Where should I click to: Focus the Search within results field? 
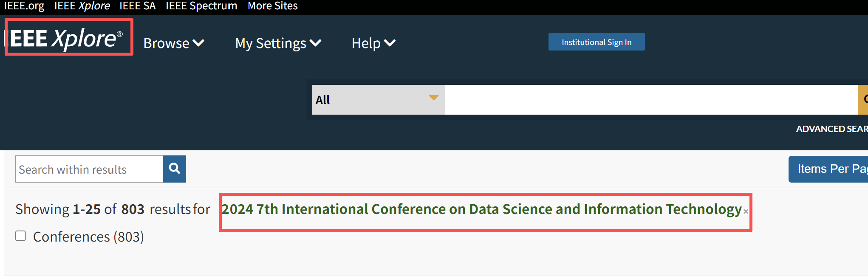[89, 169]
